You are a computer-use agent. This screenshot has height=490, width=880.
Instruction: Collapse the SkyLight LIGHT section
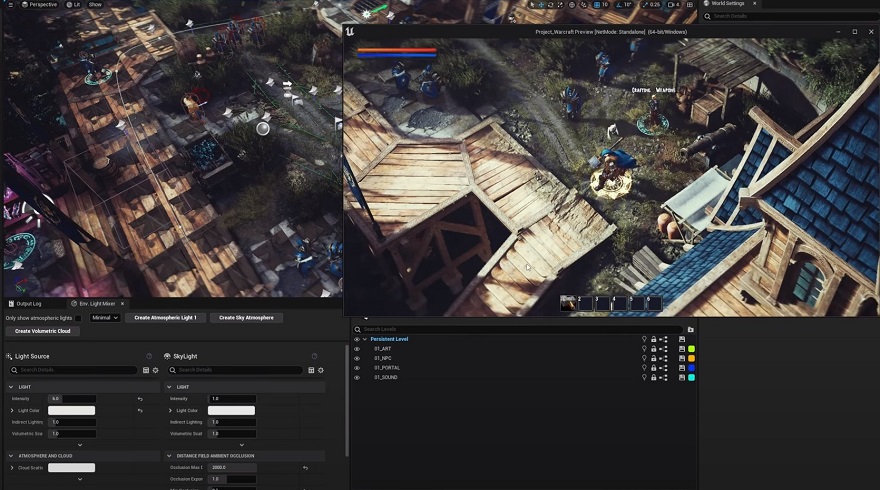(x=169, y=387)
